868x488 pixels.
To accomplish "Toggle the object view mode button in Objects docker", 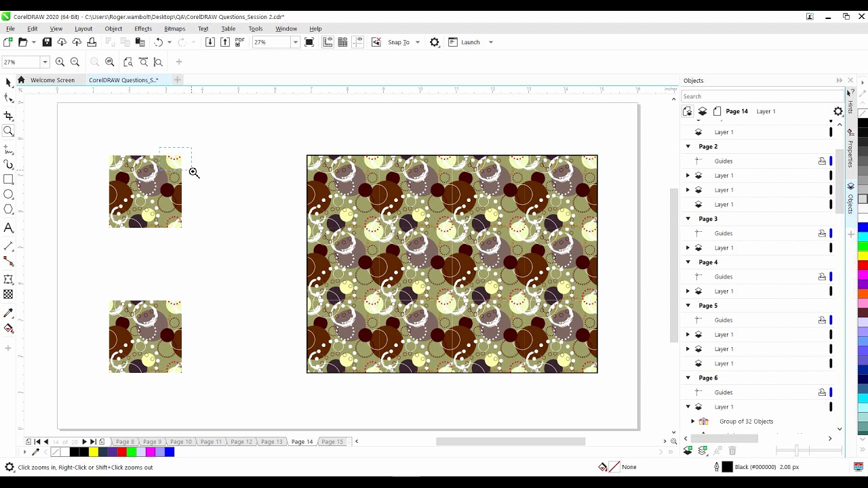I will [x=688, y=111].
